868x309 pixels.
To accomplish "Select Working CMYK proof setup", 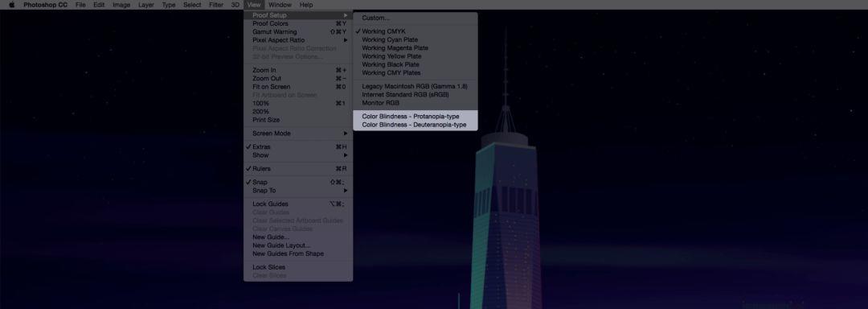I will click(416, 31).
